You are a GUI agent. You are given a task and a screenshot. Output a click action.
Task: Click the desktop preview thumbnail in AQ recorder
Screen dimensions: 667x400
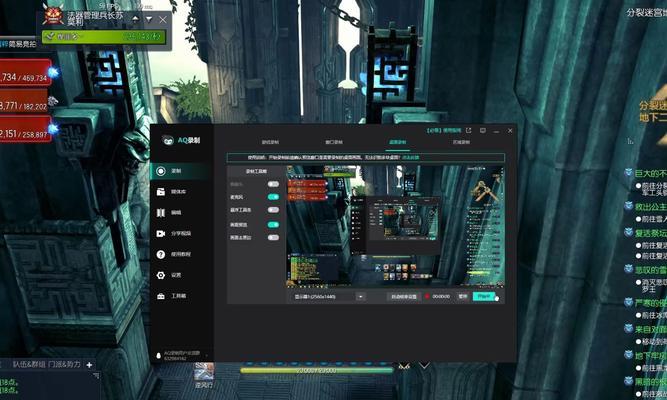(x=396, y=226)
